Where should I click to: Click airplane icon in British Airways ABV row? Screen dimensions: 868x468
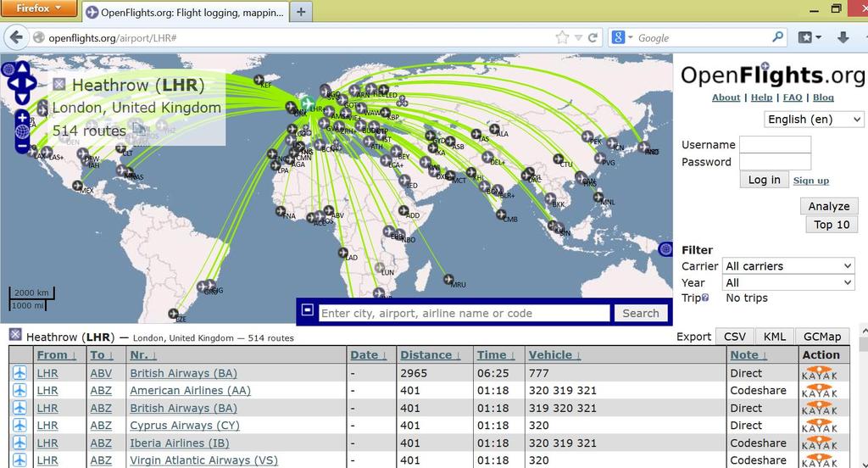point(19,373)
